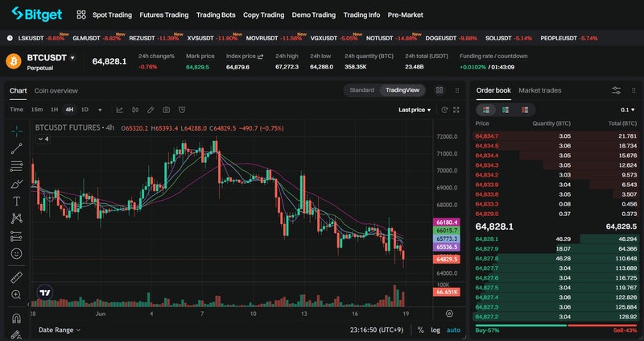
Task: Activate the zoom in tool
Action: coord(16,294)
